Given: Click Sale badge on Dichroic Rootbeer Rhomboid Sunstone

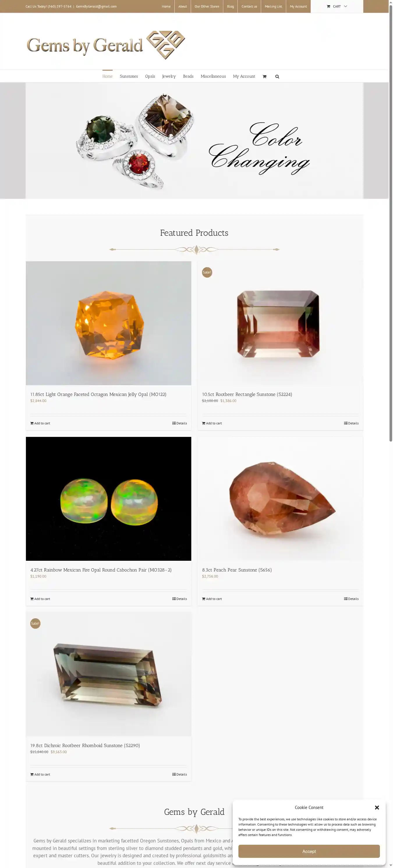Looking at the screenshot, I should pyautogui.click(x=35, y=623).
